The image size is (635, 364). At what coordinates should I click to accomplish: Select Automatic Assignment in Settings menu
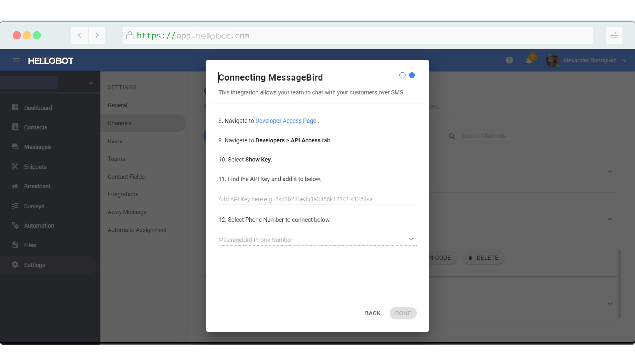coord(137,230)
